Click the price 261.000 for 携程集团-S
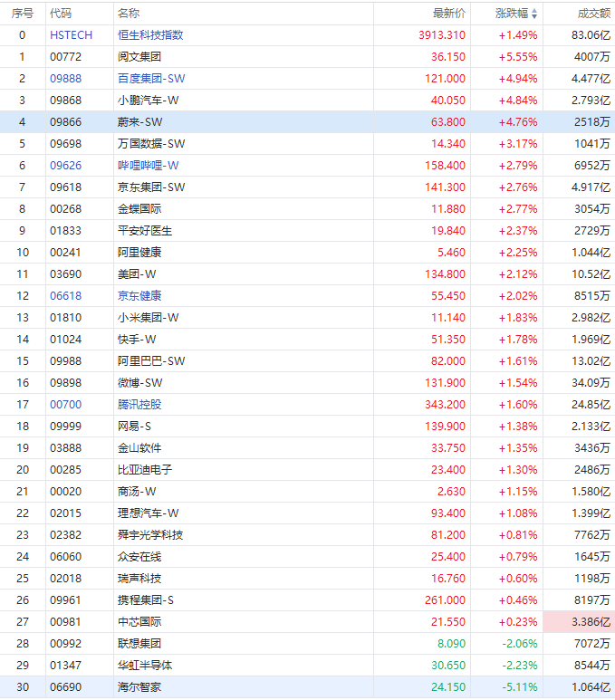 (x=445, y=600)
